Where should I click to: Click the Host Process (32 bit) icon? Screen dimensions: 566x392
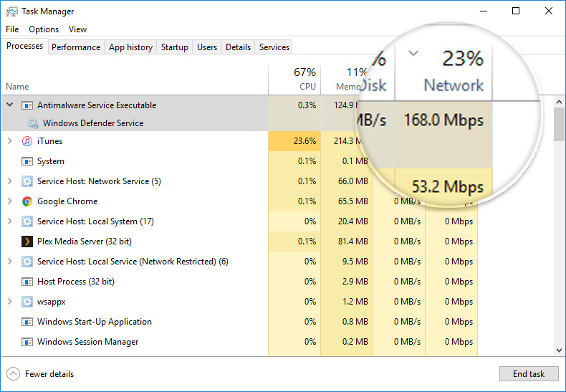27,282
